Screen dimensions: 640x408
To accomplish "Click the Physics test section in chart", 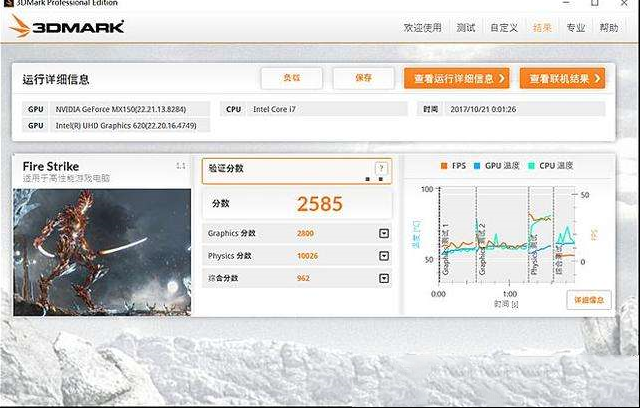I will [540, 235].
